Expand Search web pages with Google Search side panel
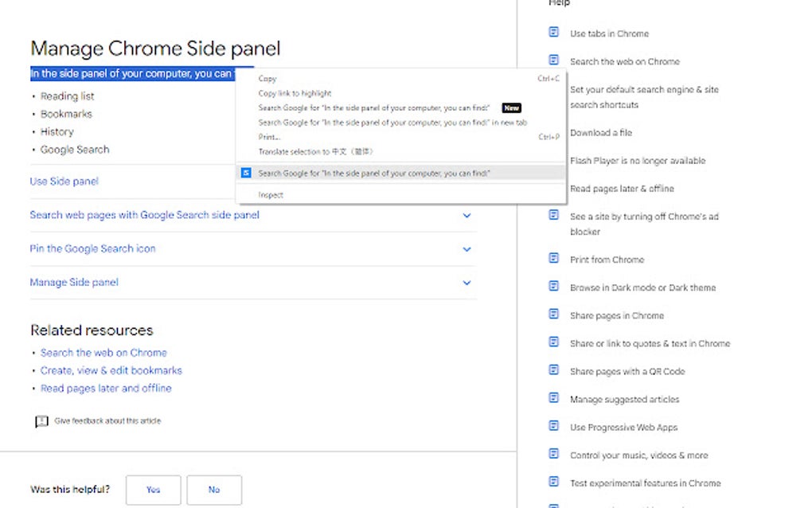The height and width of the screenshot is (508, 812). pos(467,215)
